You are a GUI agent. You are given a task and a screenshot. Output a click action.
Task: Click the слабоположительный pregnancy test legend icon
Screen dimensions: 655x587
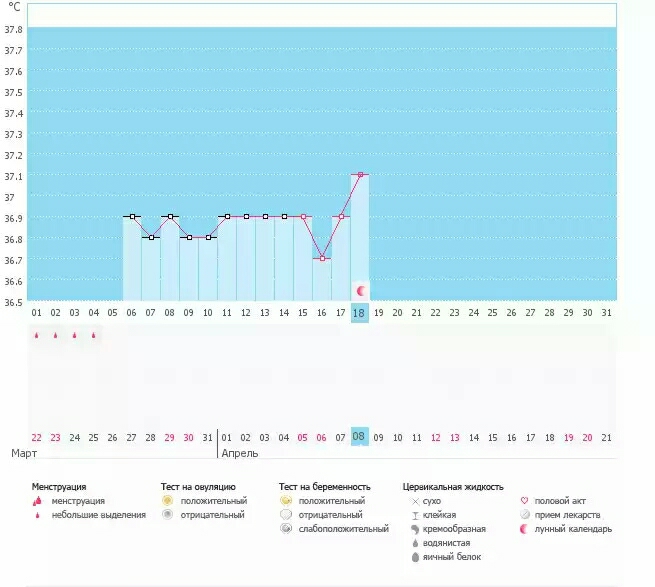point(286,529)
